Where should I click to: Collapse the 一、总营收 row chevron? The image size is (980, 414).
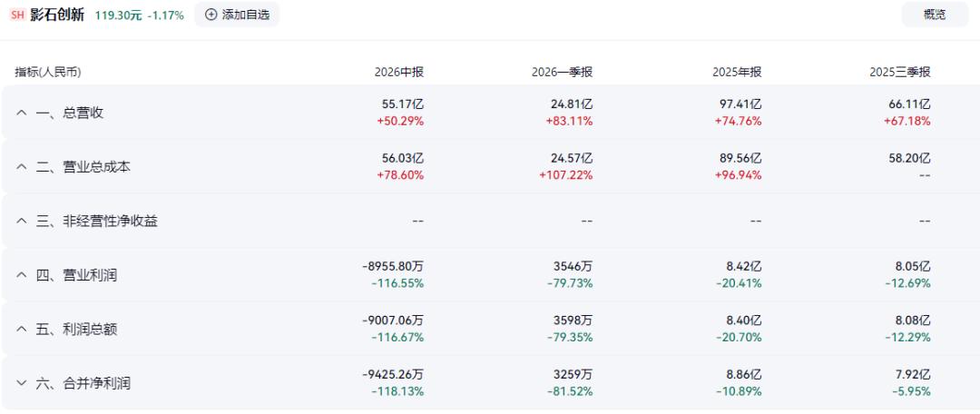click(22, 113)
